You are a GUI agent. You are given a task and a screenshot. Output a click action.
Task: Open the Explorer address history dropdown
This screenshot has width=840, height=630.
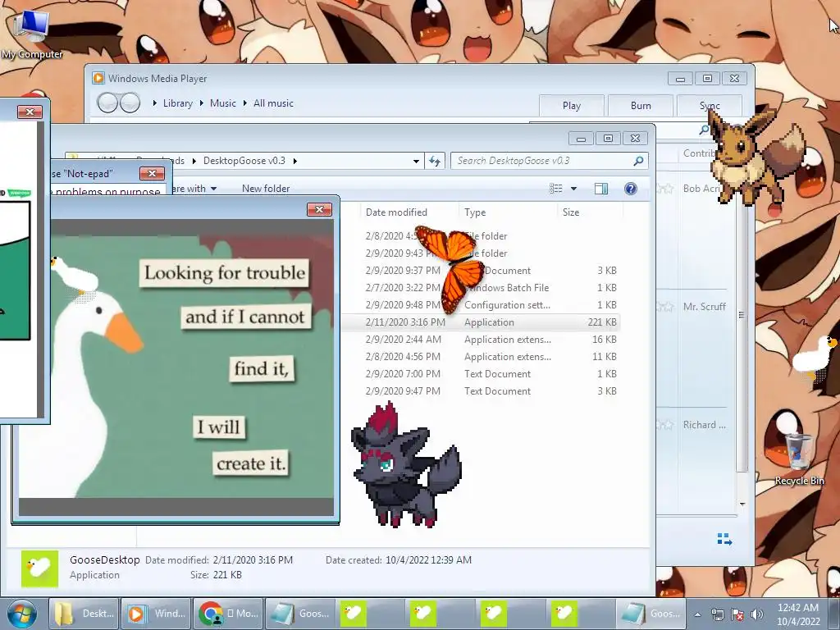click(416, 161)
